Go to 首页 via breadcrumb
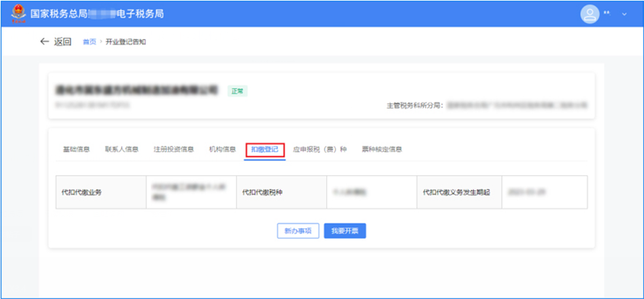Image resolution: width=644 pixels, height=299 pixels. coord(89,42)
